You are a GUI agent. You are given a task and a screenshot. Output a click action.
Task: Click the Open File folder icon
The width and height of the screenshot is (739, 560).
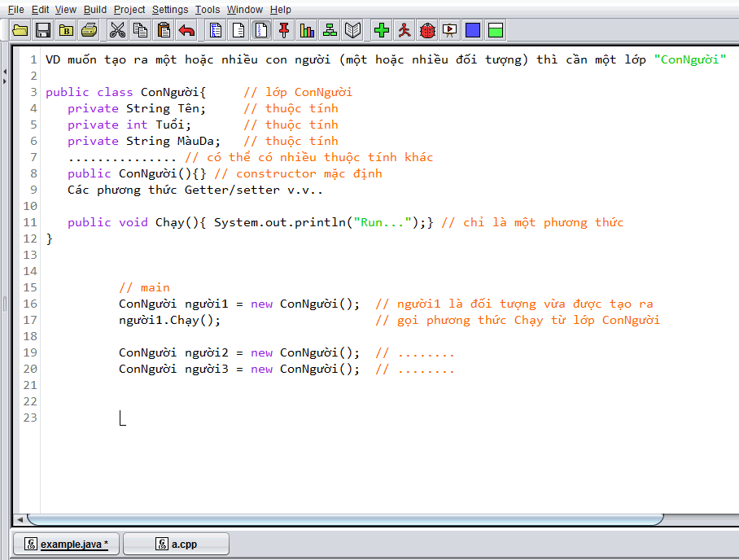click(20, 31)
